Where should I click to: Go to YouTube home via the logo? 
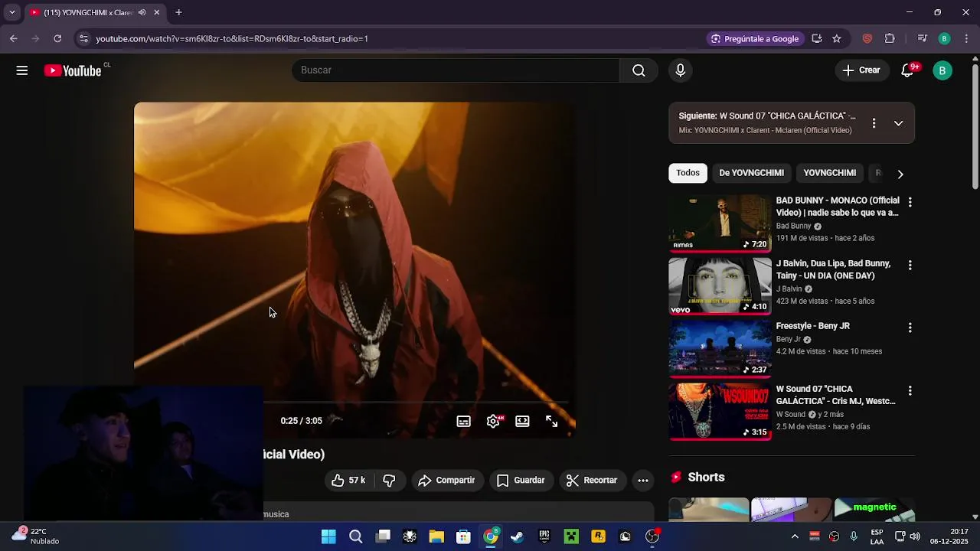pos(73,70)
